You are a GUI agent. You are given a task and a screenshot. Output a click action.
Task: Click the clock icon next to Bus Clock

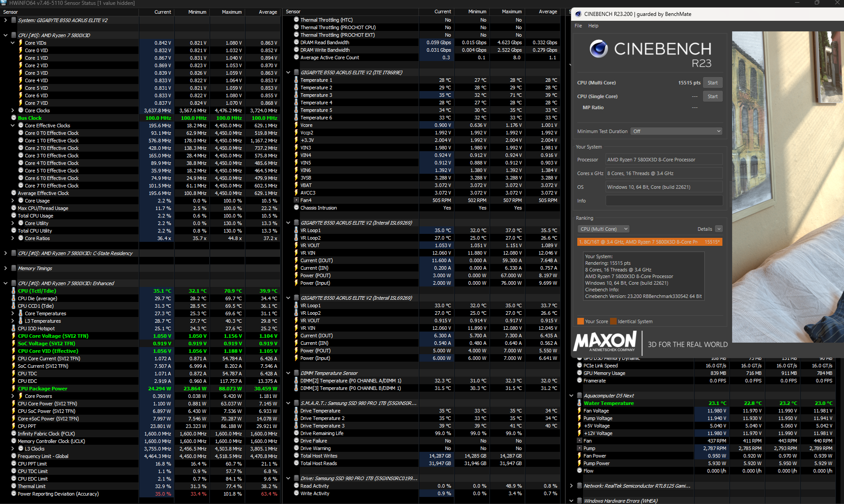tap(14, 118)
